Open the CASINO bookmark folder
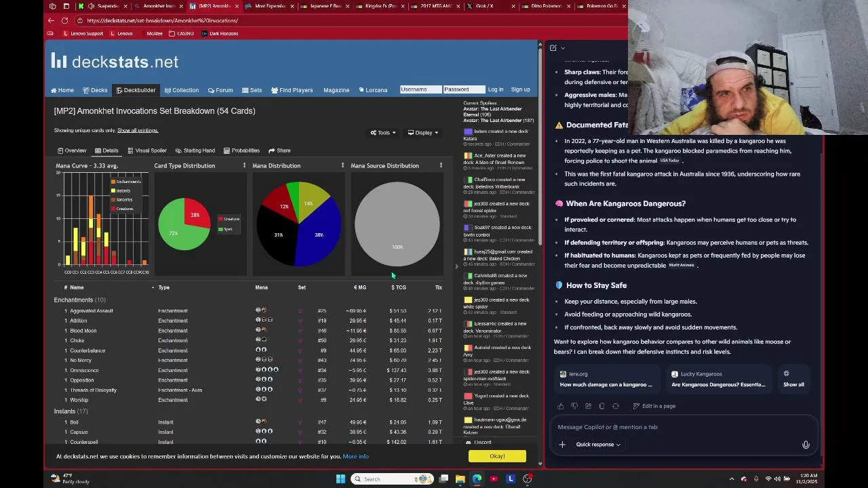The width and height of the screenshot is (868, 488). tap(182, 33)
